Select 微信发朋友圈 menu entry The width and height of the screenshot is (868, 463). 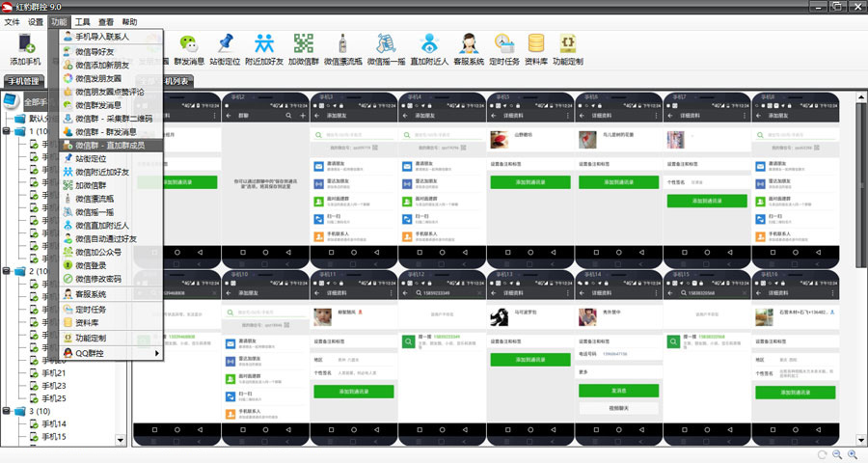[x=111, y=78]
